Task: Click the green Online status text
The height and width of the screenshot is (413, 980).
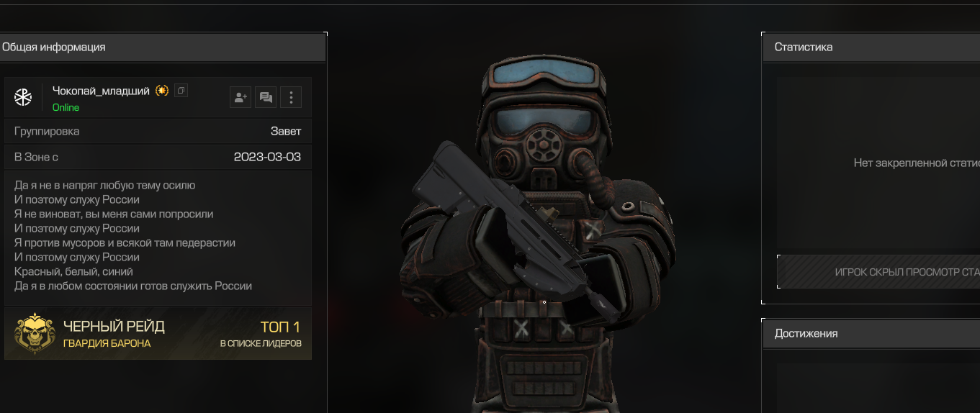Action: (x=66, y=107)
